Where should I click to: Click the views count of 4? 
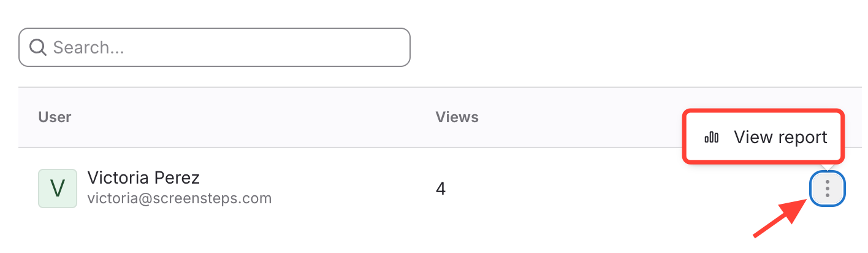pyautogui.click(x=440, y=189)
